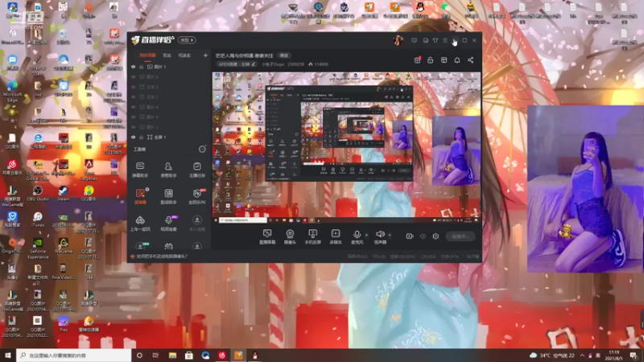The image size is (644, 362).
Task: Launch the 全民乐PK tool
Action: click(196, 196)
